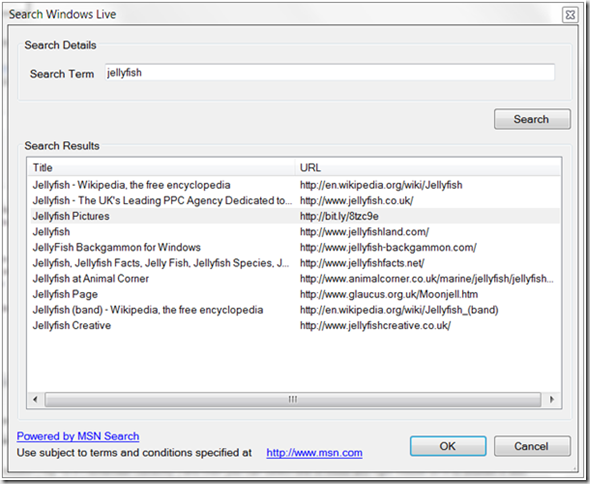Select Jellyfish at Animal Corner result
The image size is (590, 484).
(x=294, y=279)
